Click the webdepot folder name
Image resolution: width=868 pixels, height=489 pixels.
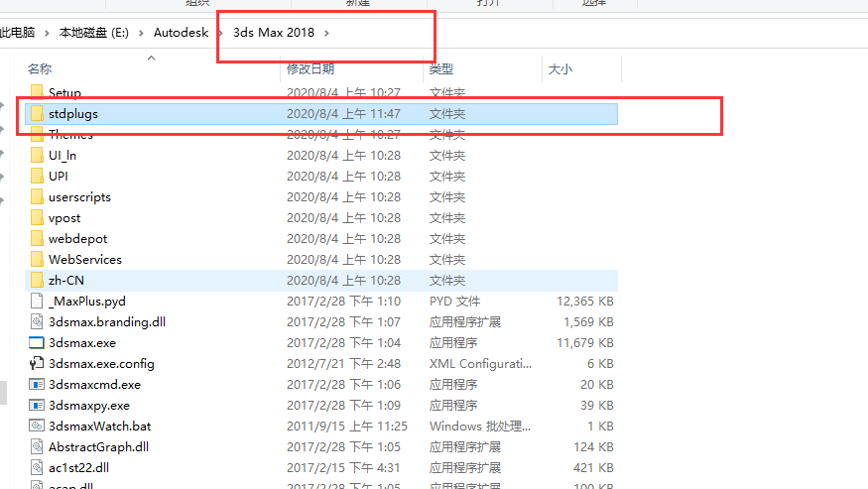(x=78, y=239)
